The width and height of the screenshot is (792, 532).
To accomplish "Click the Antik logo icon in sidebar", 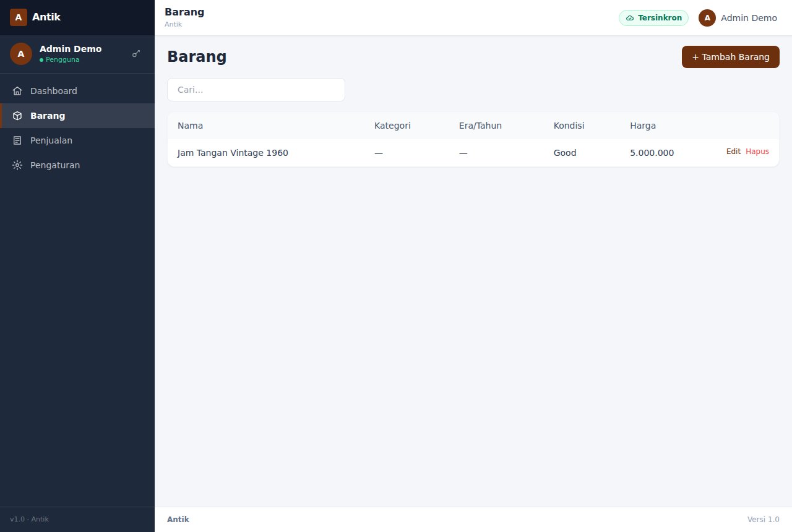I will (x=19, y=17).
